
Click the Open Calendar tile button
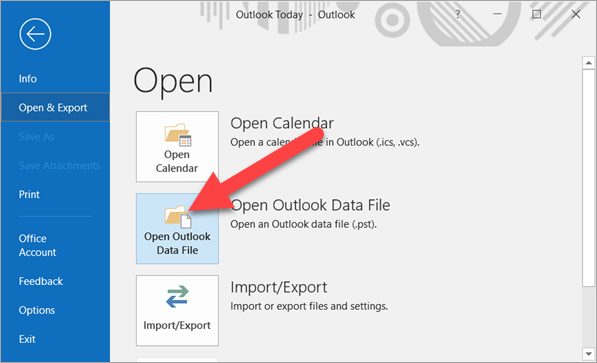coord(177,147)
